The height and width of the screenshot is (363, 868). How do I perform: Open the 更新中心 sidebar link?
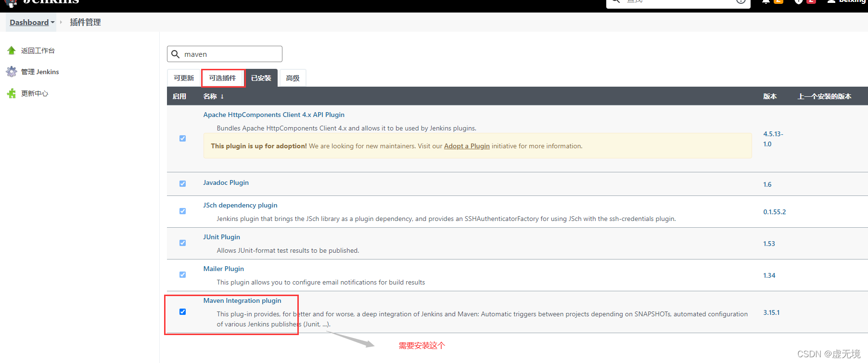(x=35, y=93)
